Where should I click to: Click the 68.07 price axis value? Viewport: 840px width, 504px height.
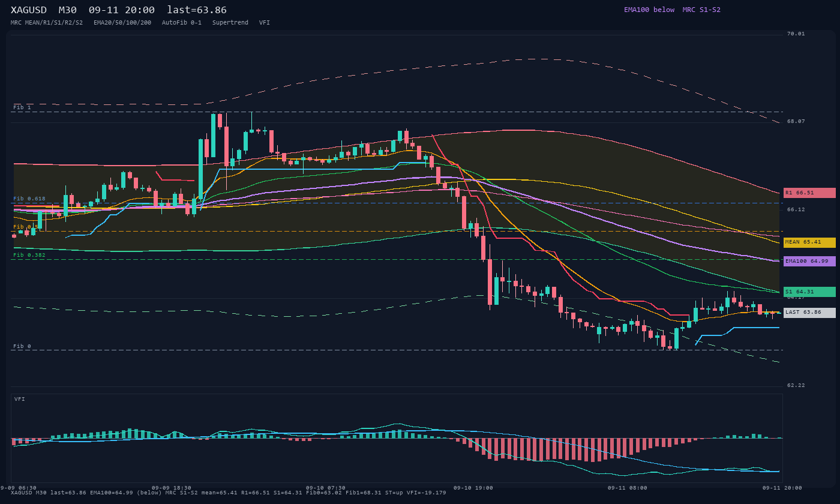[x=796, y=121]
